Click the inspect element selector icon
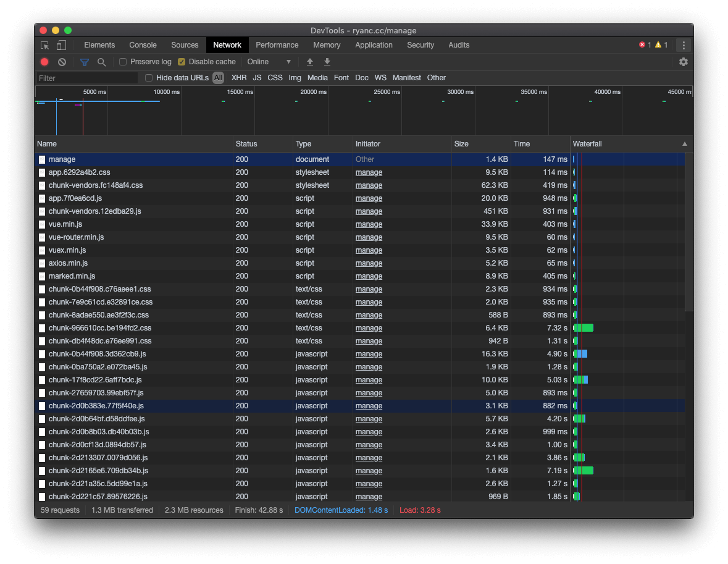The width and height of the screenshot is (728, 564). pos(45,45)
